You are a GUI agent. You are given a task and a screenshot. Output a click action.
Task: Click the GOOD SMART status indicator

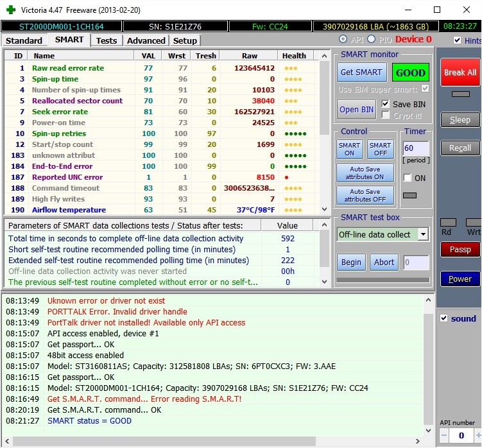point(410,73)
